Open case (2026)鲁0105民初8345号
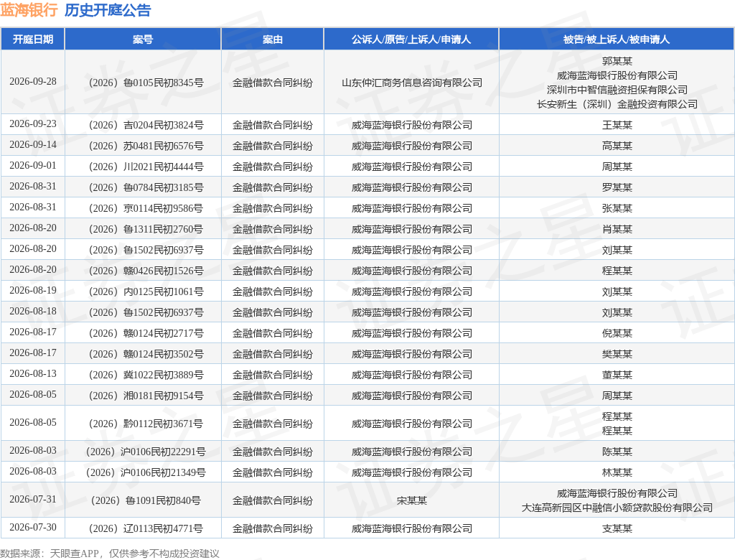The height and width of the screenshot is (560, 735). 146,83
